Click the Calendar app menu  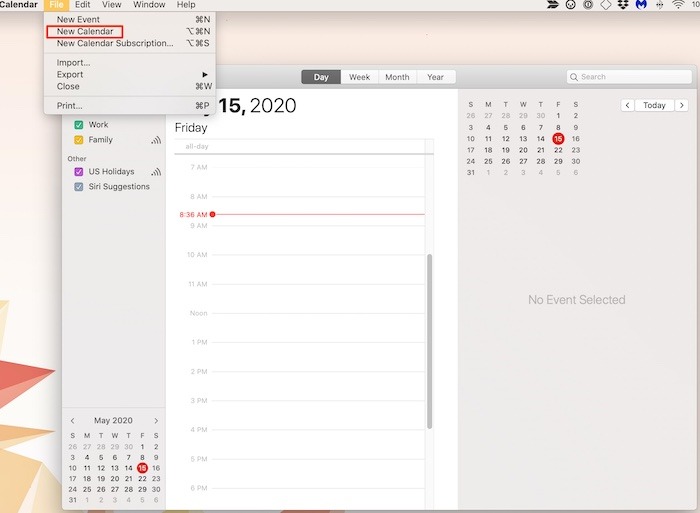[19, 4]
